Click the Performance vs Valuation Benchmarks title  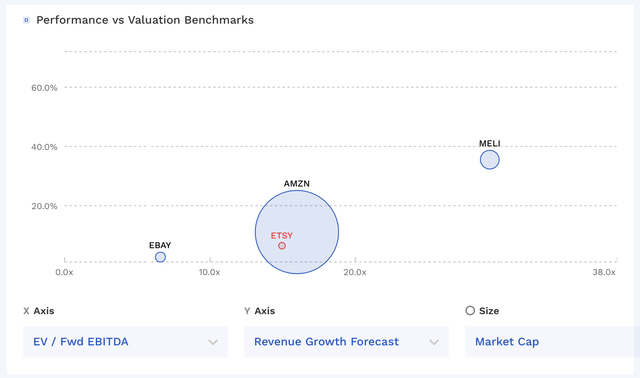coord(145,20)
